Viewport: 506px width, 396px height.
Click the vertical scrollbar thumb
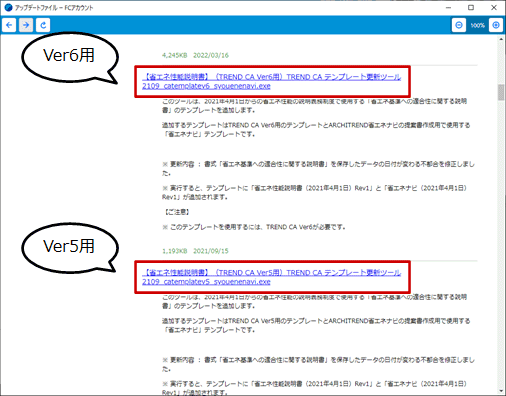[x=501, y=92]
